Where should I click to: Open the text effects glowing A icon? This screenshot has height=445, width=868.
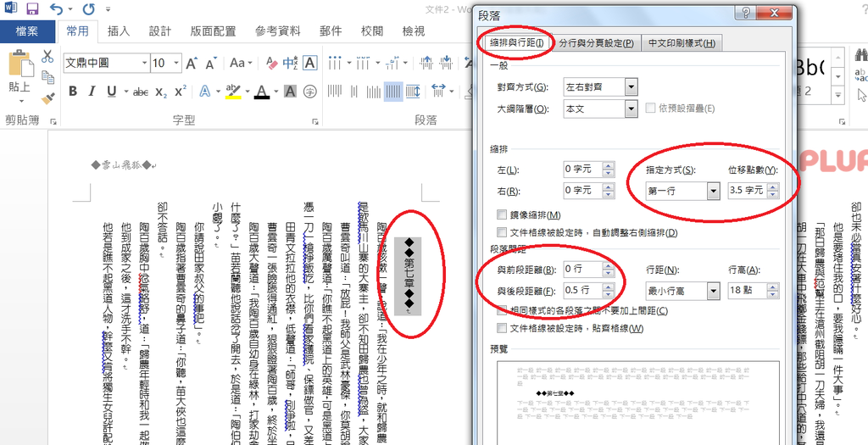point(204,92)
